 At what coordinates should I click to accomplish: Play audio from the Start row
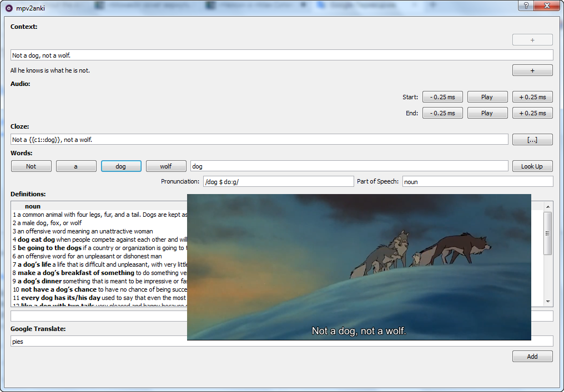[487, 97]
